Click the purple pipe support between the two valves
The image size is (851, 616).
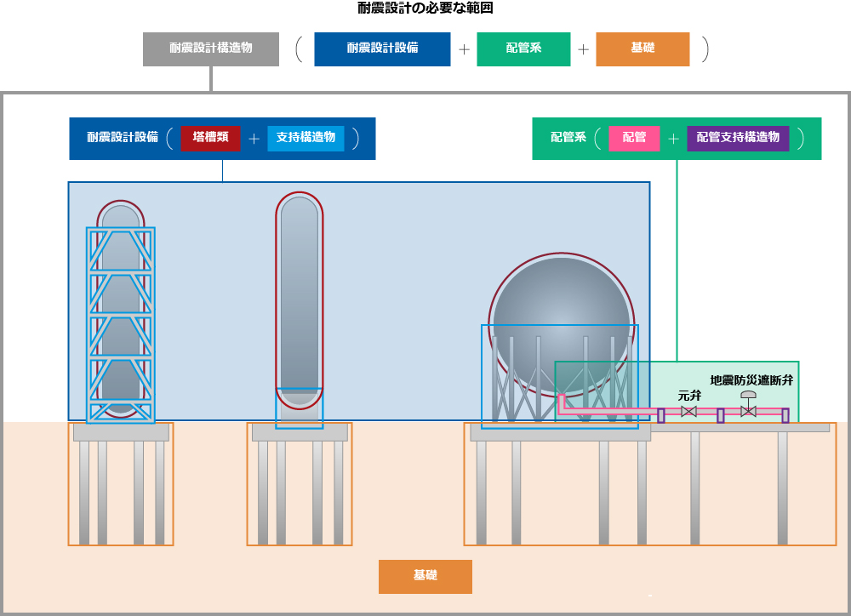(721, 415)
